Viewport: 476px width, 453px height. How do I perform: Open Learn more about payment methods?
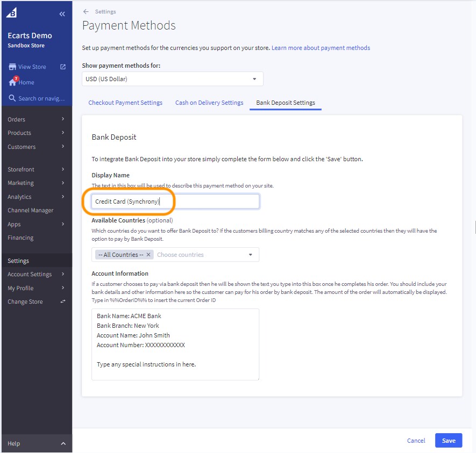coord(321,47)
